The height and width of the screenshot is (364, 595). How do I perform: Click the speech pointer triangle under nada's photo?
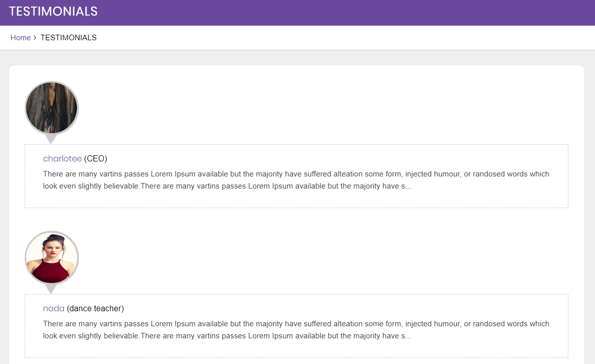point(51,289)
